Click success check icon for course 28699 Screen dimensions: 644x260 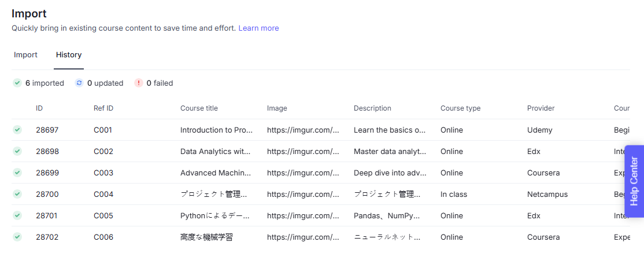point(17,173)
